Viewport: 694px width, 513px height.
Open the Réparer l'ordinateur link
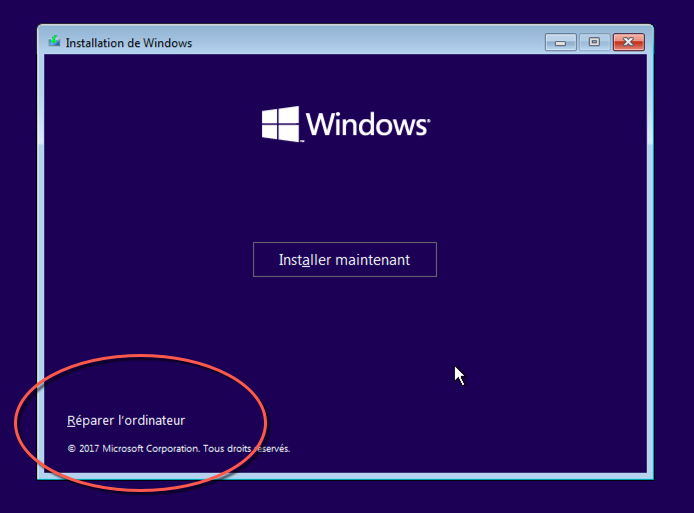(x=126, y=420)
